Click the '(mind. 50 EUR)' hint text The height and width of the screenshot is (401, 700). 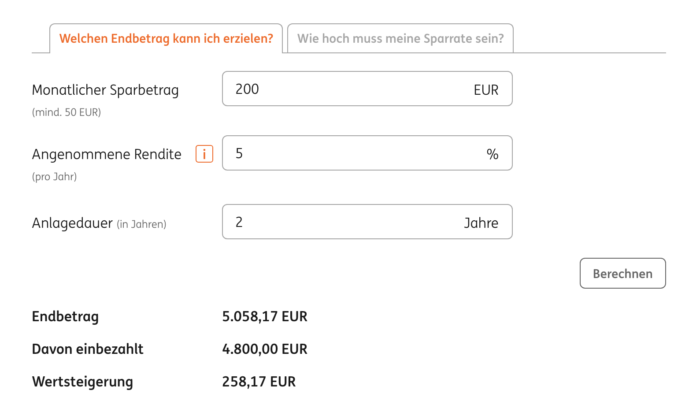coord(67,113)
